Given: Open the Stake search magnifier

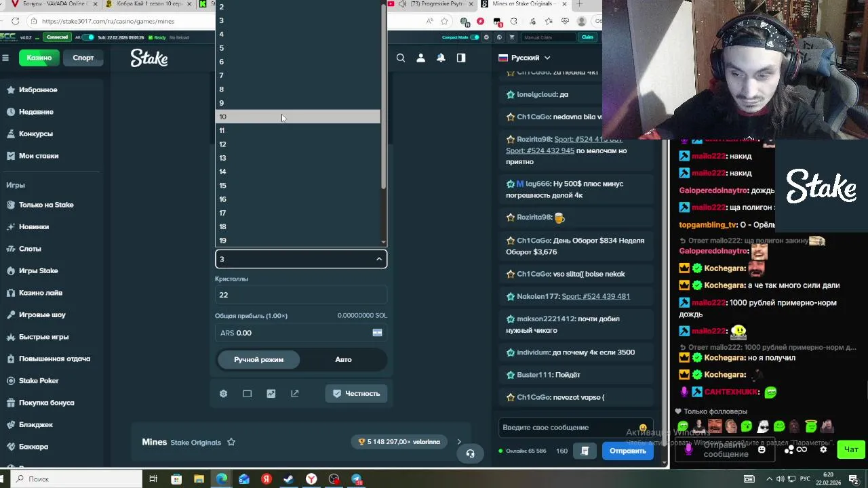Looking at the screenshot, I should tap(401, 58).
